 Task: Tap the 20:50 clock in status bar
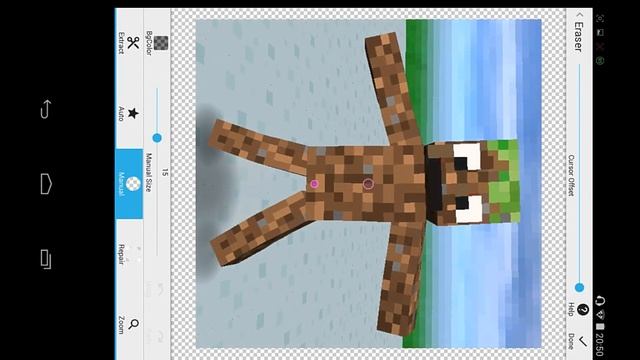[x=599, y=344]
